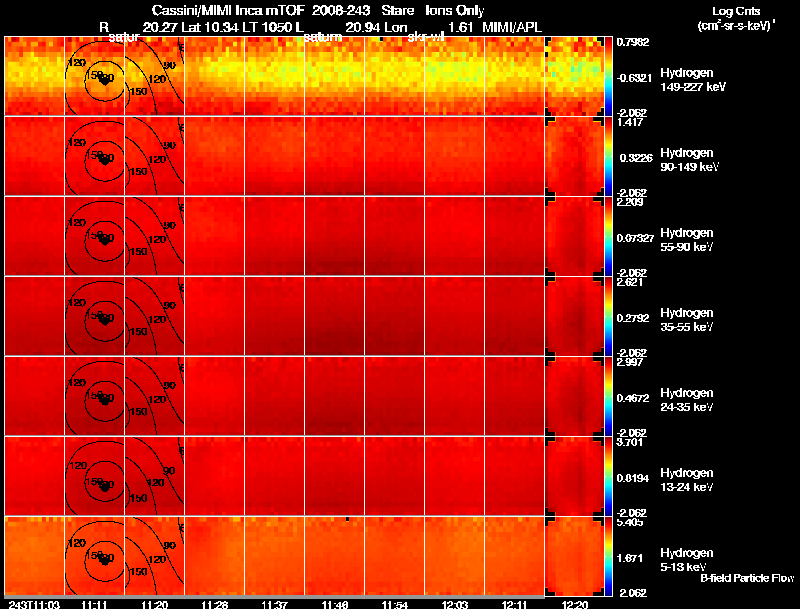The image size is (800, 609).
Task: Click the 'skr-wl' label above the plots
Action: [426, 37]
